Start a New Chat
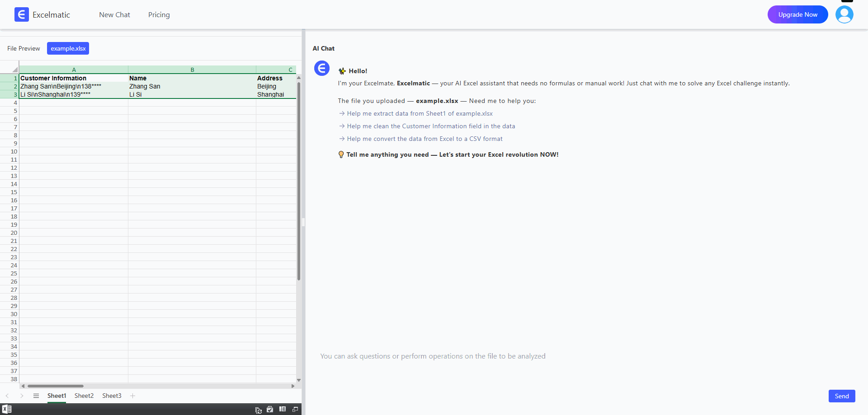 pos(114,14)
